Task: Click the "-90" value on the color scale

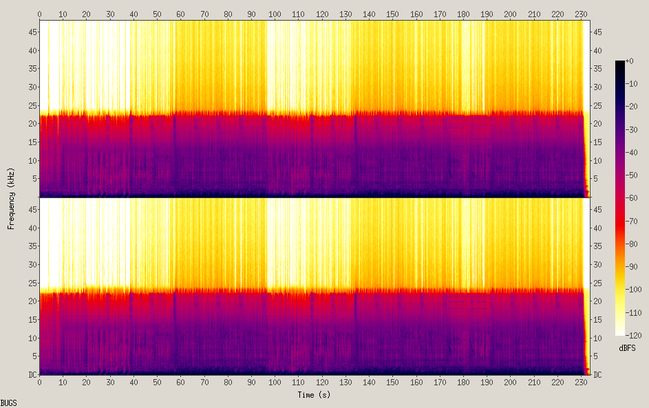Action: [x=633, y=267]
